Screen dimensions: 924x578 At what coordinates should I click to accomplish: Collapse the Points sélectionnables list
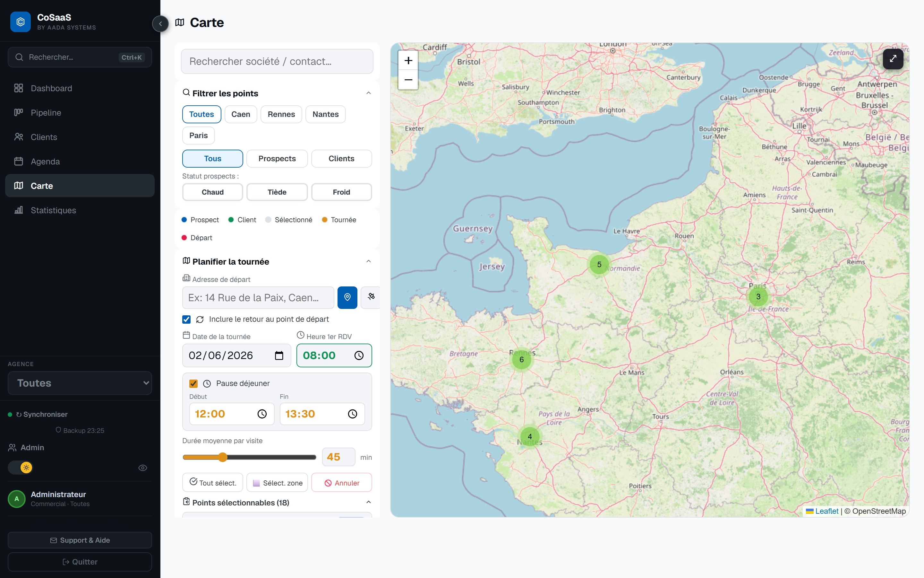pyautogui.click(x=368, y=502)
